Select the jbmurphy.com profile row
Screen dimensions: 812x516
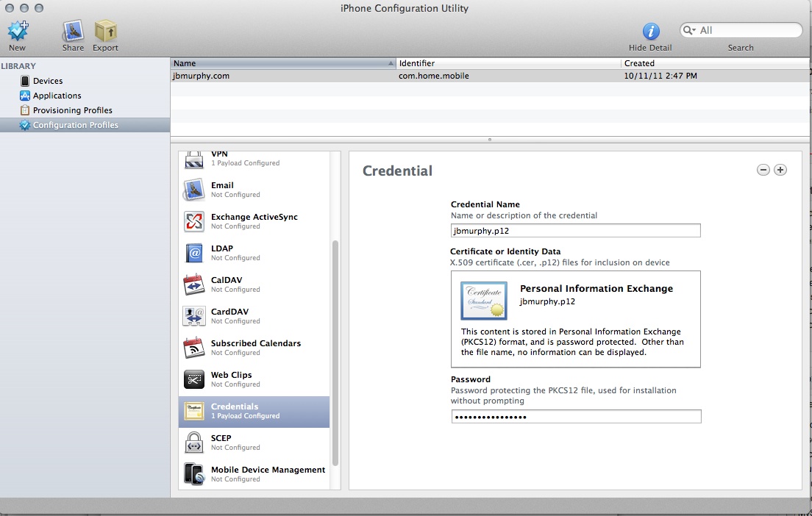490,76
